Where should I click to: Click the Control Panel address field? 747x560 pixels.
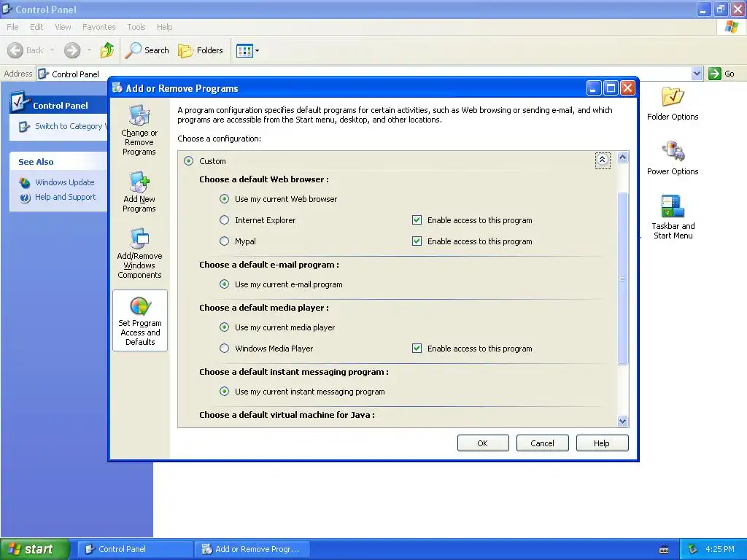tap(365, 74)
